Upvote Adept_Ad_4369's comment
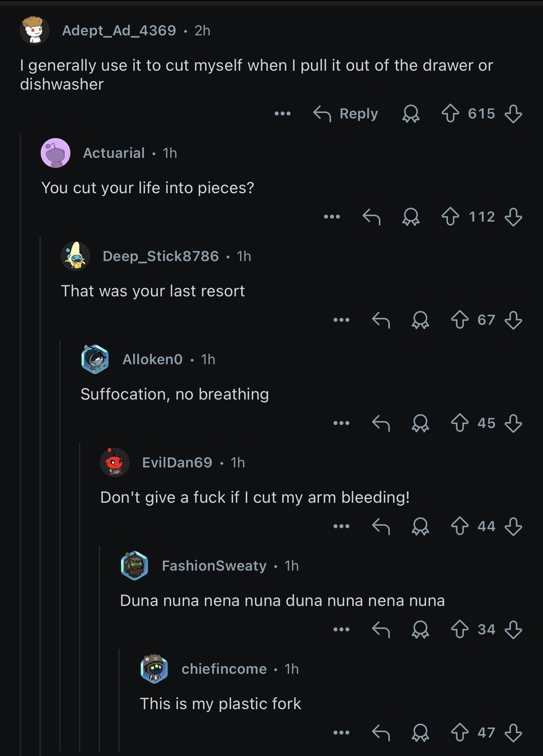Viewport: 543px width, 756px height. coord(450,113)
